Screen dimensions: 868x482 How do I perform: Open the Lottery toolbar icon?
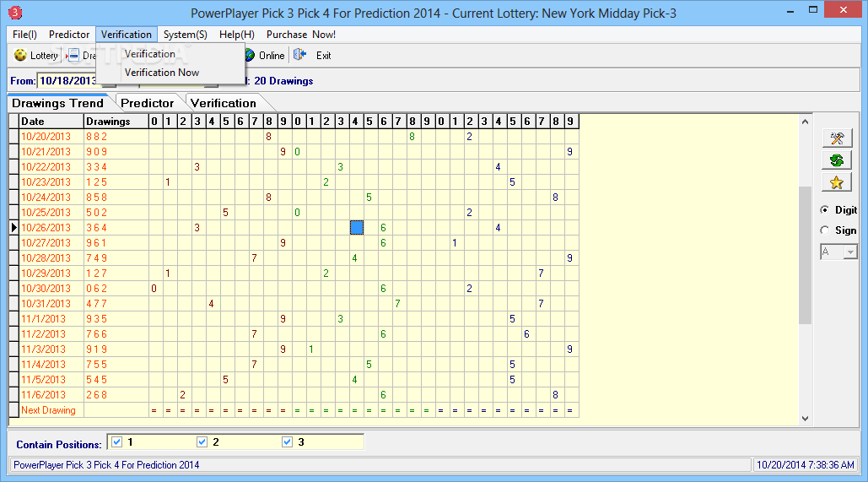tap(20, 56)
